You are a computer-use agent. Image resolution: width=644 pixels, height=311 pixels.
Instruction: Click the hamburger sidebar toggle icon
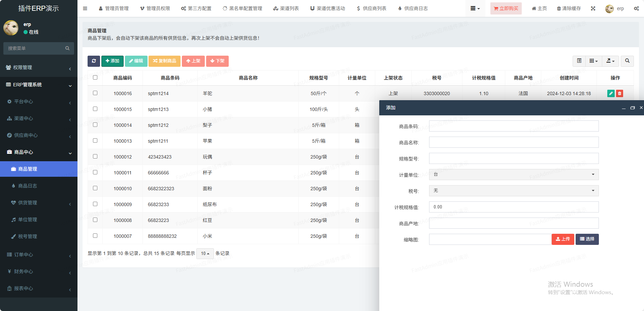point(85,8)
